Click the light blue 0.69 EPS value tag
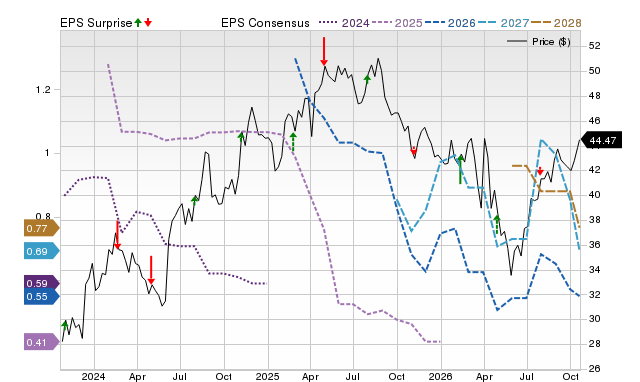Image resolution: width=640 pixels, height=382 pixels. click(x=42, y=251)
